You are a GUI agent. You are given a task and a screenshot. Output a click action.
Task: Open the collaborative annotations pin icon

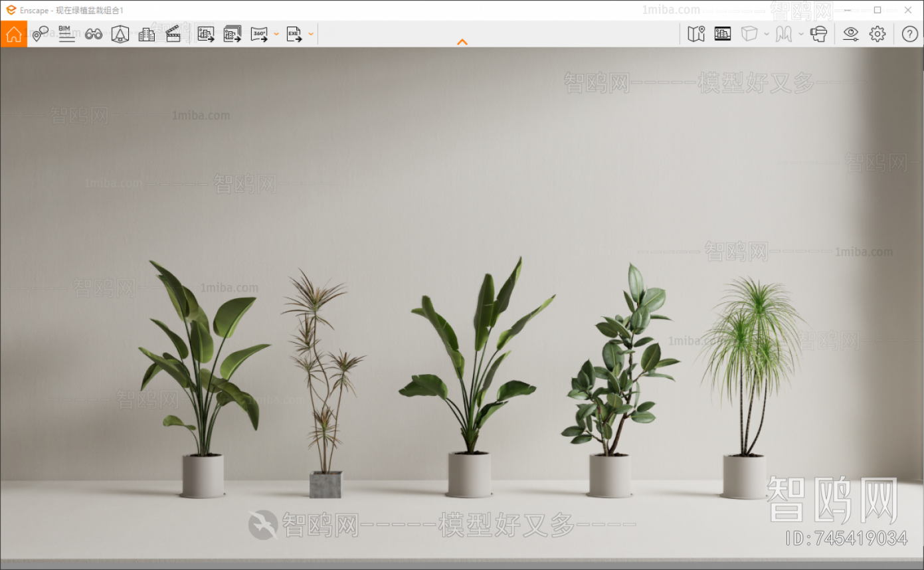[41, 34]
